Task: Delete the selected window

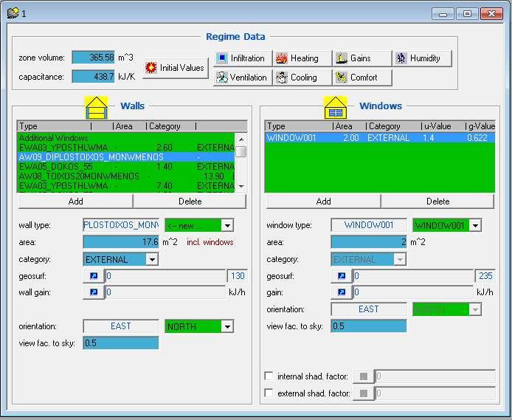Action: click(x=438, y=202)
